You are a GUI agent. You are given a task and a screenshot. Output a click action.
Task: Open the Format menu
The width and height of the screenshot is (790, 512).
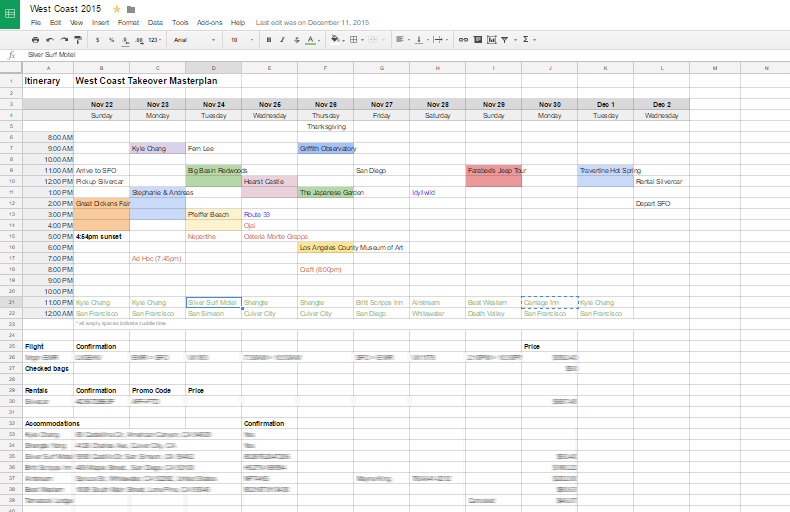coord(128,23)
